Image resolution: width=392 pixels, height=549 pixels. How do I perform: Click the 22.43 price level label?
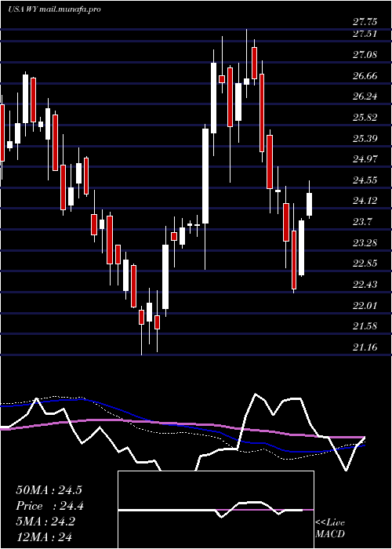tap(365, 284)
